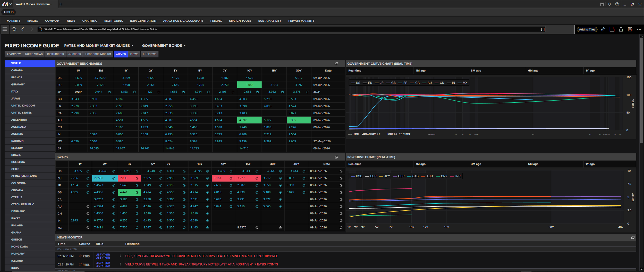Bookmark this page via the bookmark icon

(x=543, y=29)
